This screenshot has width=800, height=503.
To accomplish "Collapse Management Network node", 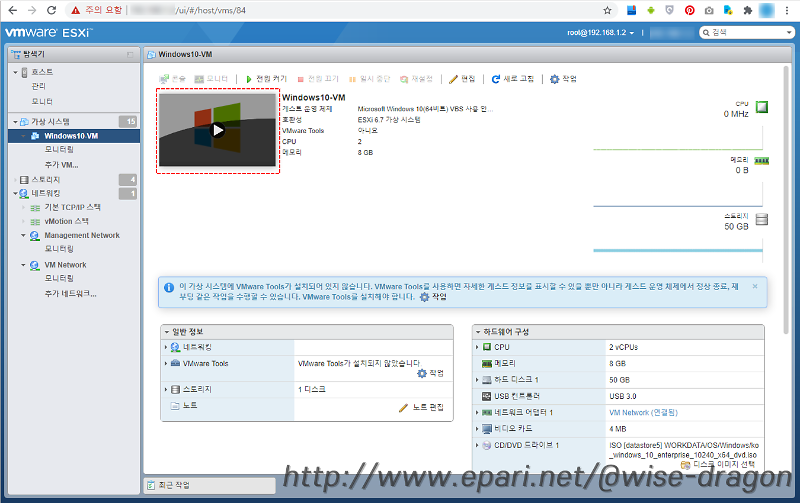I will (x=23, y=236).
